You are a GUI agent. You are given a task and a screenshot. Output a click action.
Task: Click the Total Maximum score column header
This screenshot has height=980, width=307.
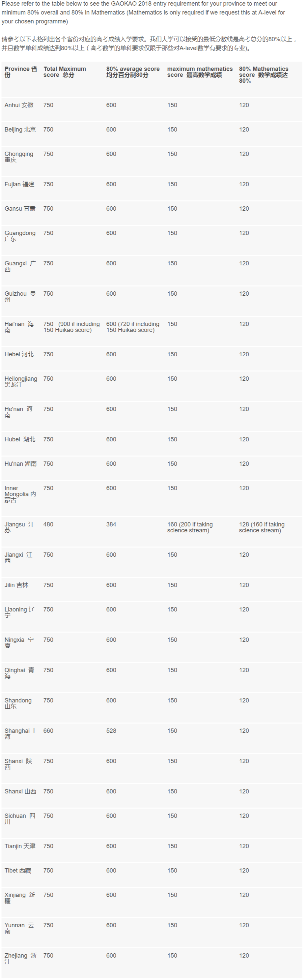[65, 72]
